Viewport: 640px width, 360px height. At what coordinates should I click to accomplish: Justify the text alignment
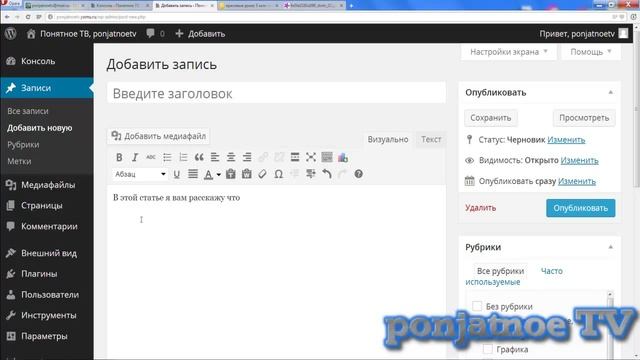193,174
